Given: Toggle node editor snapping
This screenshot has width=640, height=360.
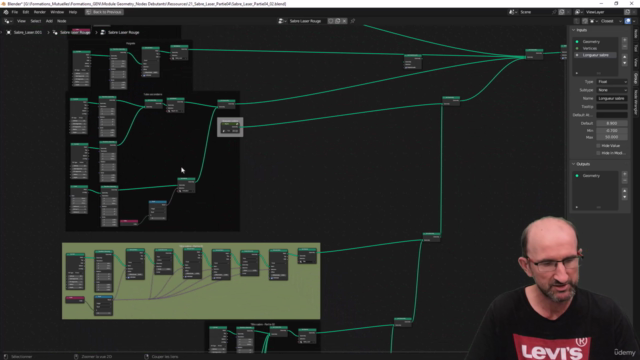Looking at the screenshot, I should 585,21.
